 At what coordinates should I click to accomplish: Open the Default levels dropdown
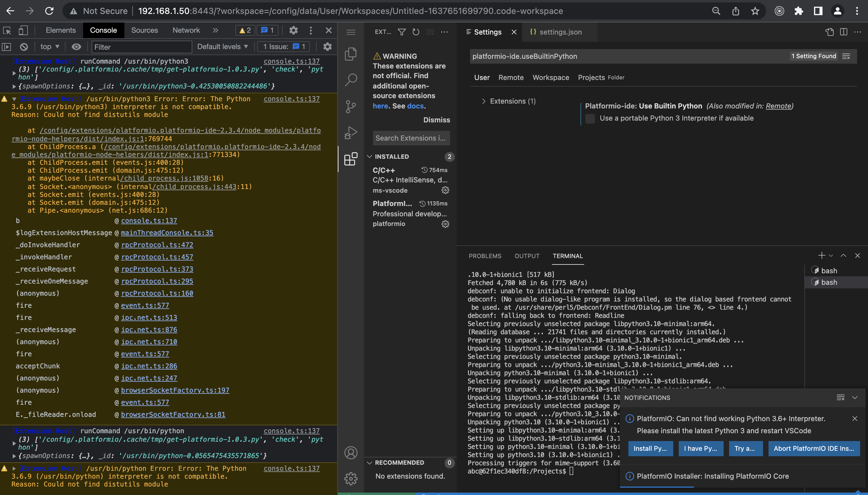[223, 47]
